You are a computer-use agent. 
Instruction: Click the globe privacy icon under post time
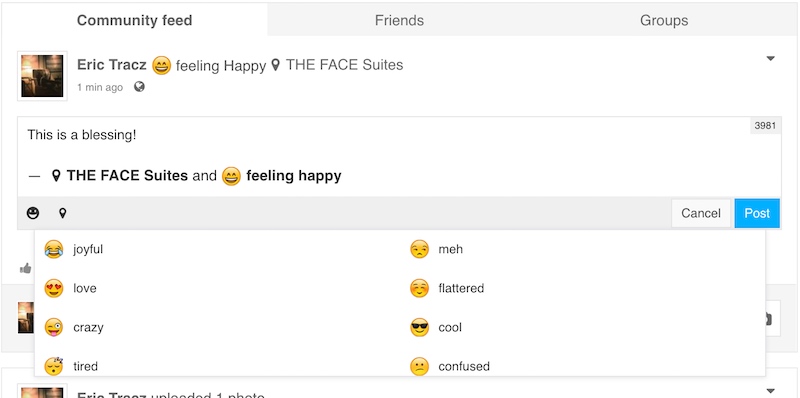(x=139, y=87)
